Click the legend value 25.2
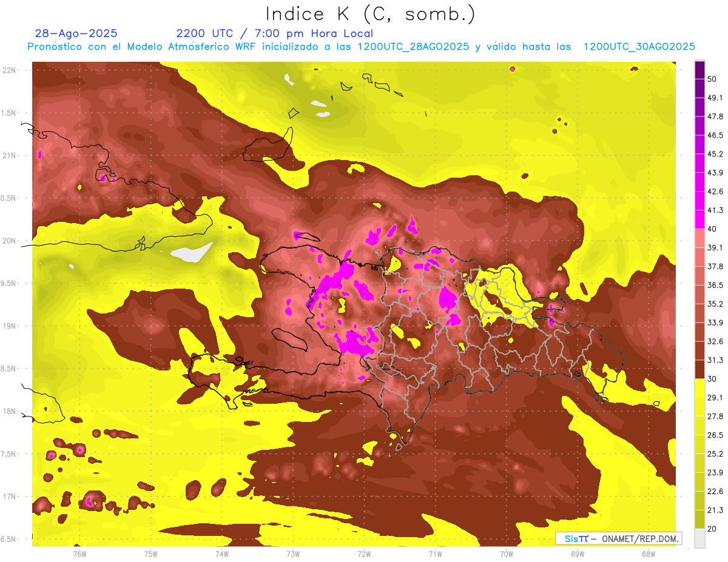Image resolution: width=728 pixels, height=562 pixels. tap(715, 454)
